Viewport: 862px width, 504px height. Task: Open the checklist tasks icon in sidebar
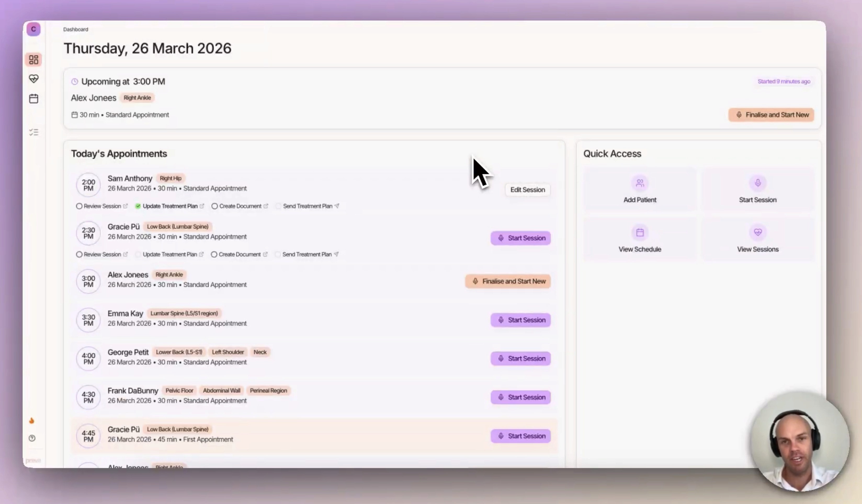coord(33,132)
